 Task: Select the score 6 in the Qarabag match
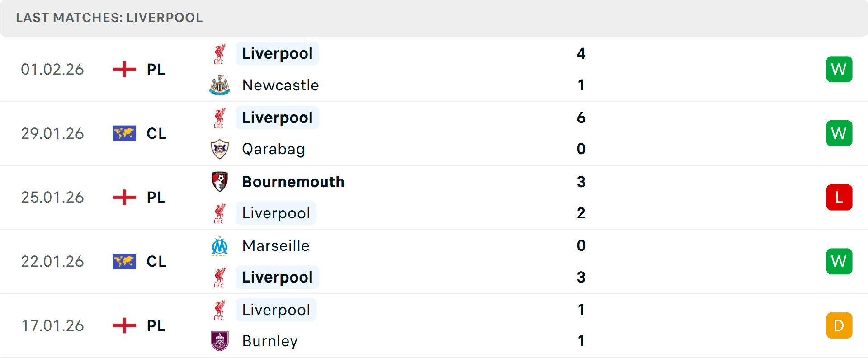coord(581,118)
